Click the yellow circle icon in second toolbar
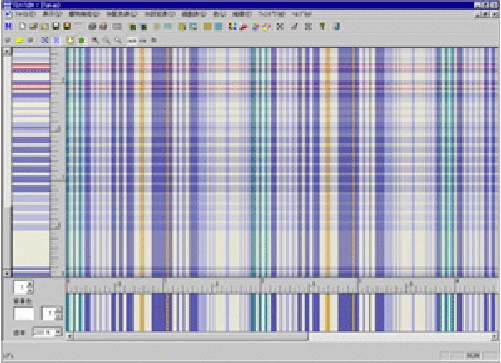 click(x=19, y=40)
